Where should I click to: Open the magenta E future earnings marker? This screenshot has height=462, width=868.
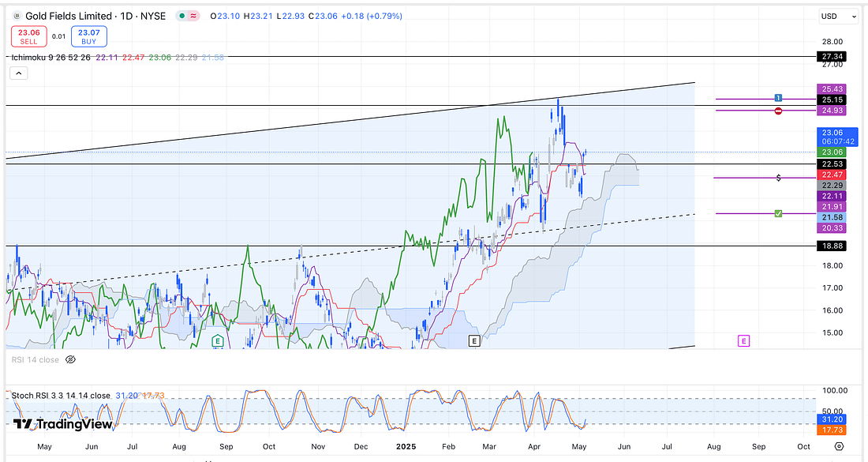[x=743, y=340]
